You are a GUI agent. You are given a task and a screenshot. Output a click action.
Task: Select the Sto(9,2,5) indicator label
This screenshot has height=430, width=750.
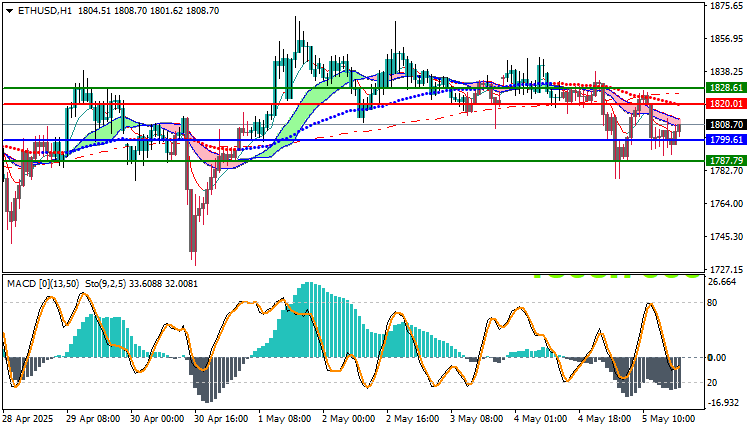coord(105,284)
